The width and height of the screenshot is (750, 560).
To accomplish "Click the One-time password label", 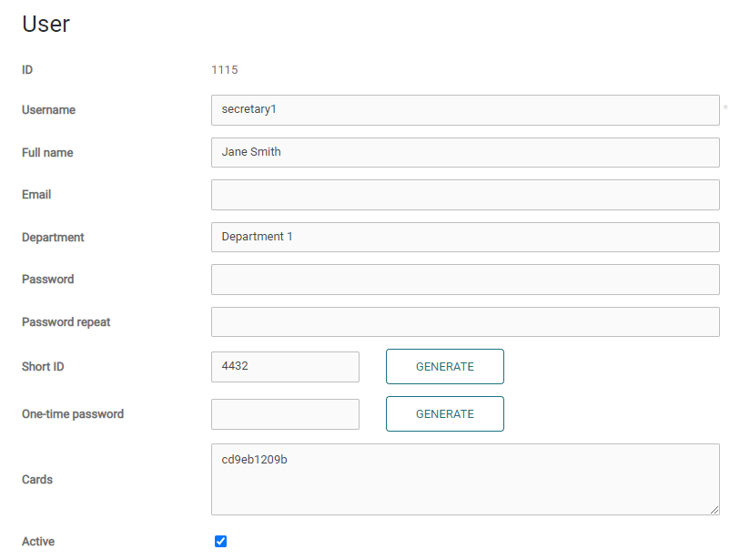I will (x=73, y=414).
